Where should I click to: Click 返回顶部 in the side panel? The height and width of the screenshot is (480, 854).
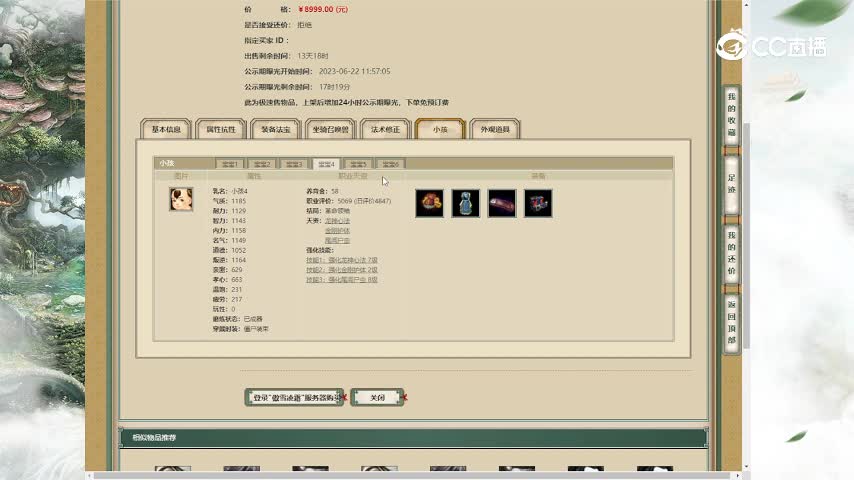click(x=731, y=322)
